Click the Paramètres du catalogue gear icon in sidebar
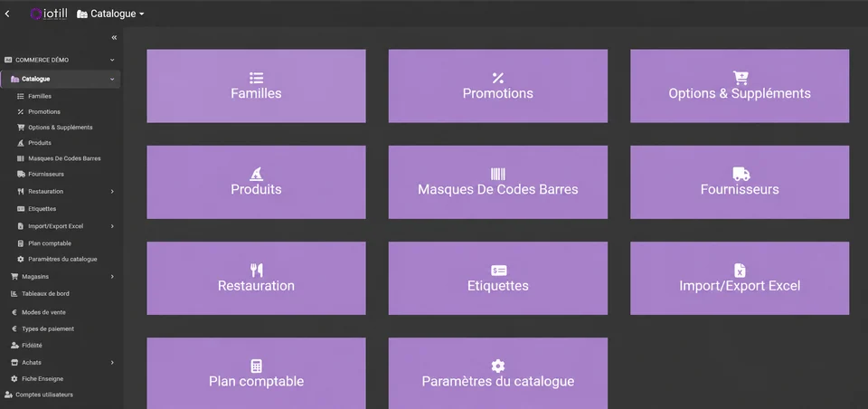 21,259
